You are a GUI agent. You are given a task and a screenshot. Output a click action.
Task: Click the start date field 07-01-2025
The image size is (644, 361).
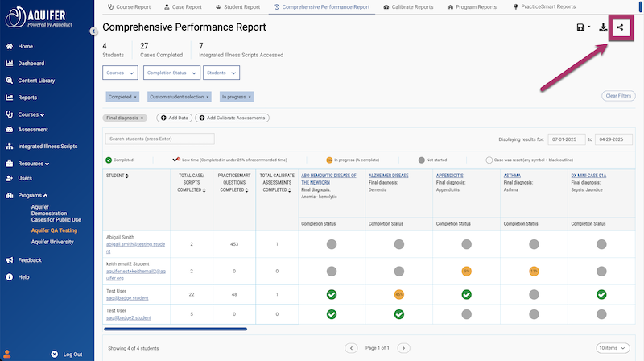(567, 139)
